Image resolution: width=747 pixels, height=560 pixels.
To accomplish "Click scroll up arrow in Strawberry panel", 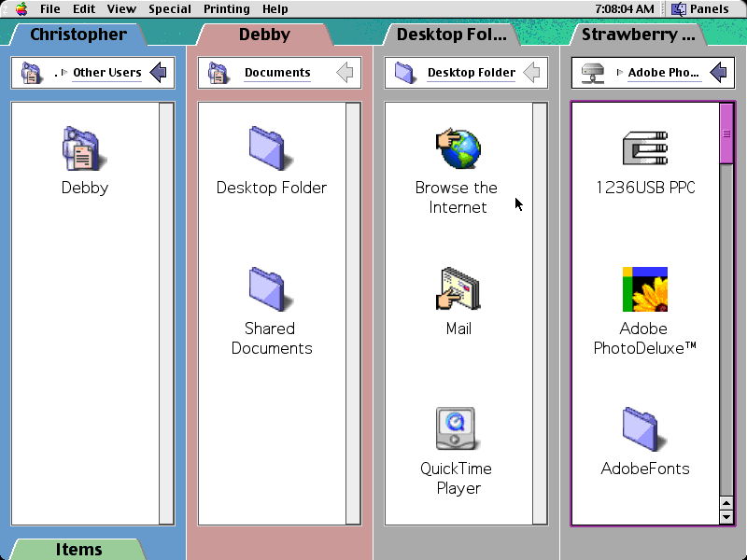I will 726,503.
